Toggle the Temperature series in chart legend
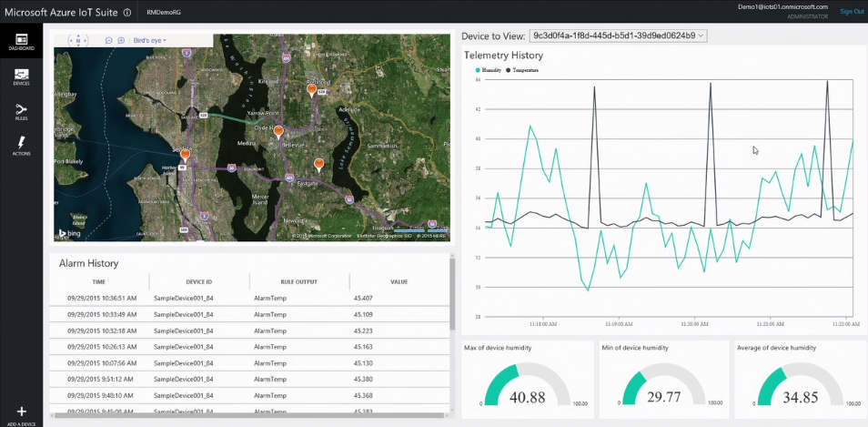 coord(523,69)
